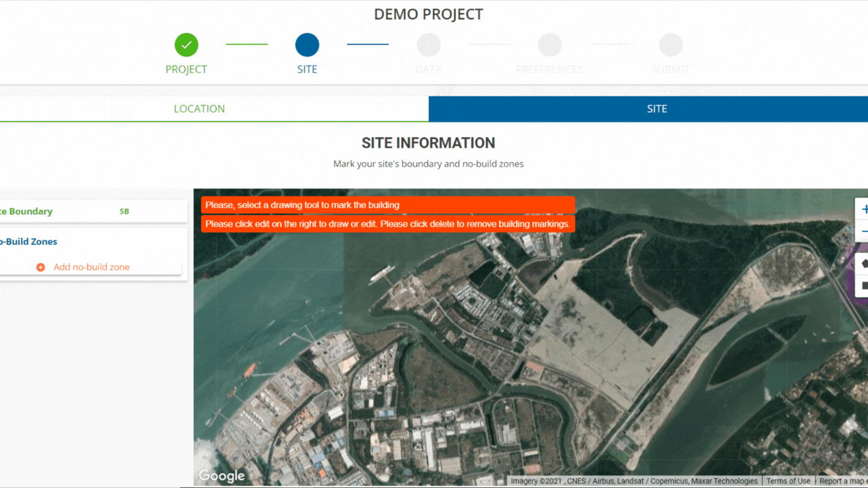Click Add no-build zone
The image size is (868, 488).
(91, 267)
